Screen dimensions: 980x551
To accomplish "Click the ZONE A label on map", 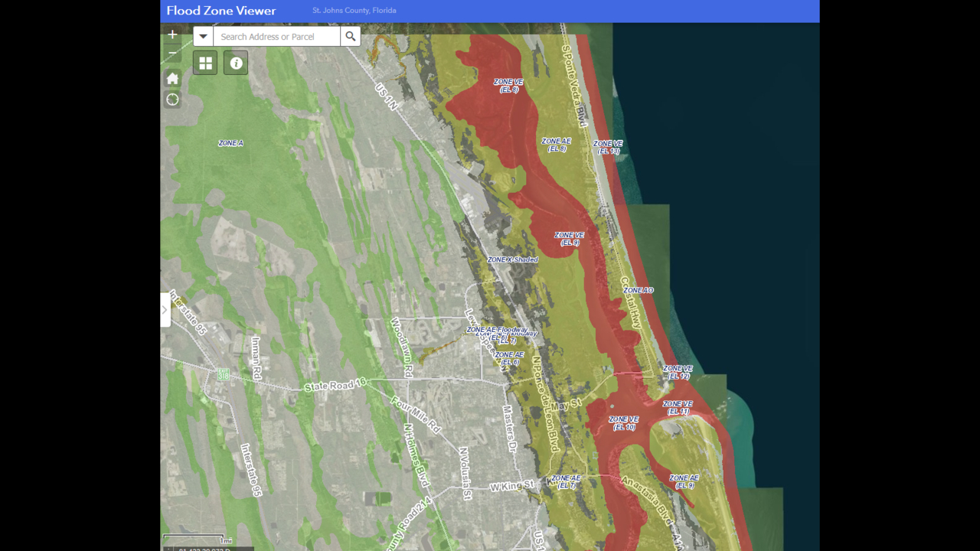I will coord(230,143).
